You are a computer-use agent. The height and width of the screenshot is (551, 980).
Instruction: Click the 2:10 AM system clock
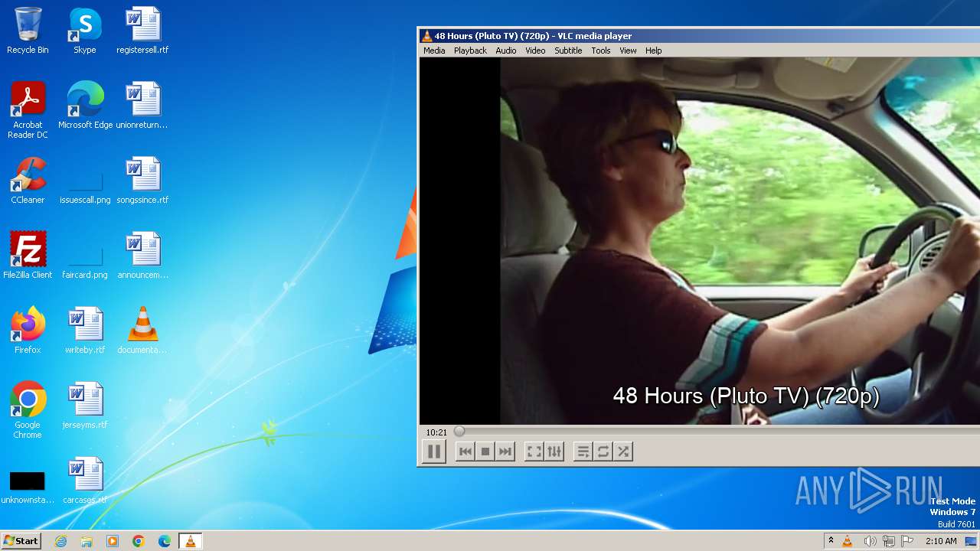941,541
